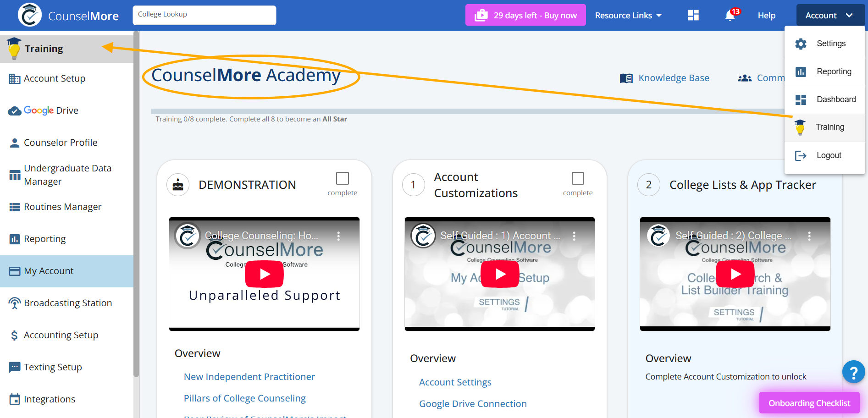
Task: Open Routines Manager in the sidebar
Action: click(62, 207)
